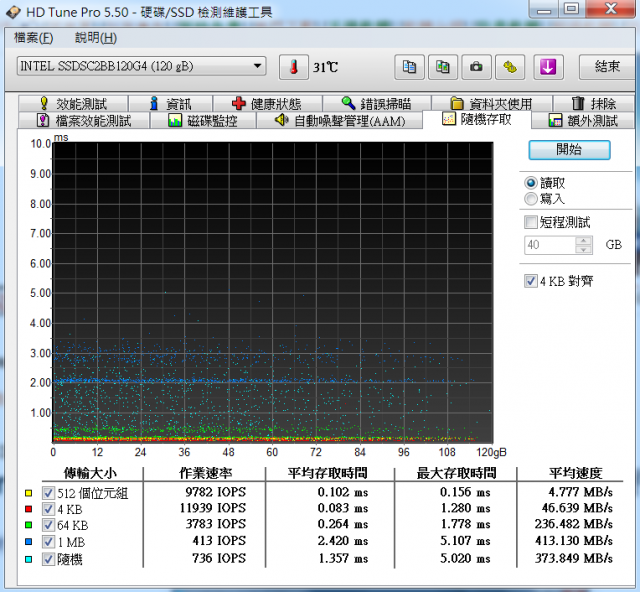
Task: Click the copy text to clipboard icon
Action: 409,67
